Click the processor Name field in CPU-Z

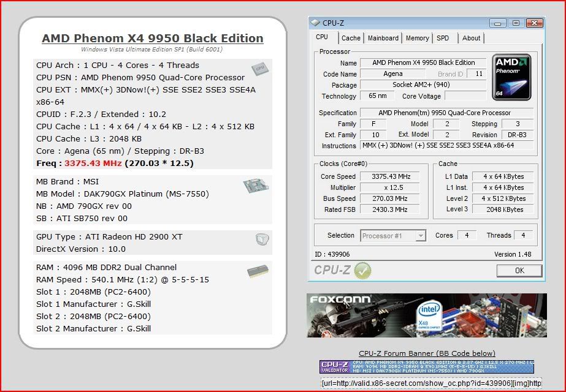coord(423,62)
